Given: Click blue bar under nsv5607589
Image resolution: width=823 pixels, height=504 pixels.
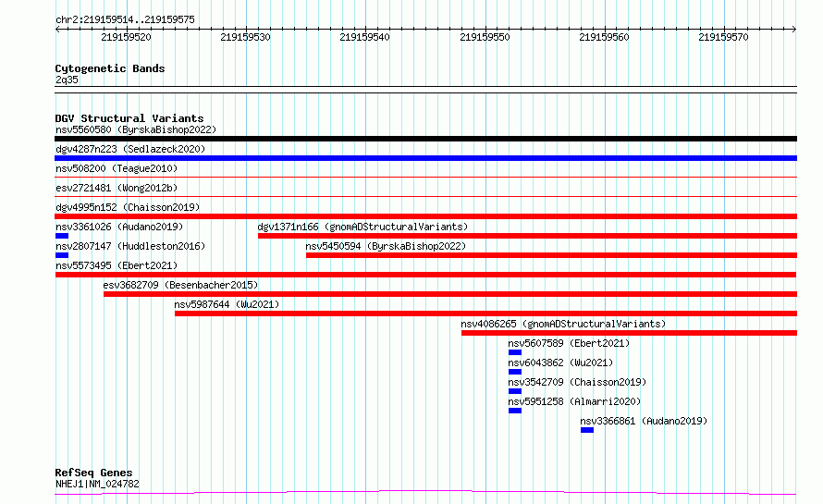Looking at the screenshot, I should pyautogui.click(x=515, y=352).
